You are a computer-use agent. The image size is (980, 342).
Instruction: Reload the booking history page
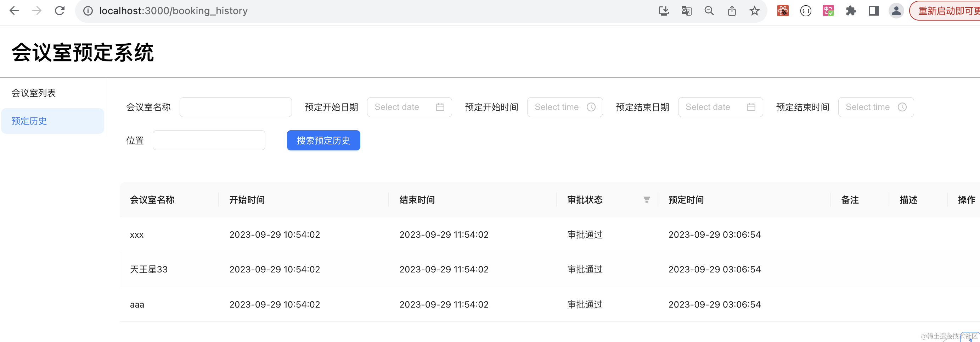(60, 11)
